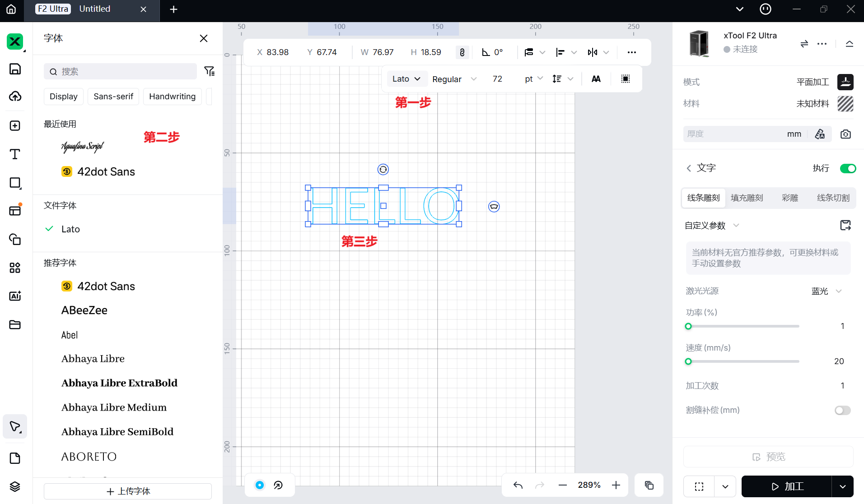Viewport: 864px width, 504px height.
Task: Click the font filter icon
Action: pyautogui.click(x=209, y=71)
